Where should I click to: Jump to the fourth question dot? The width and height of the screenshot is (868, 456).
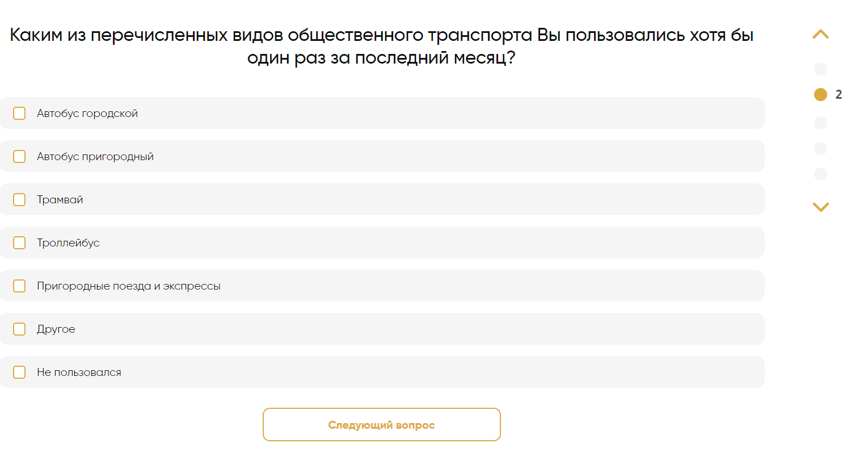[820, 149]
